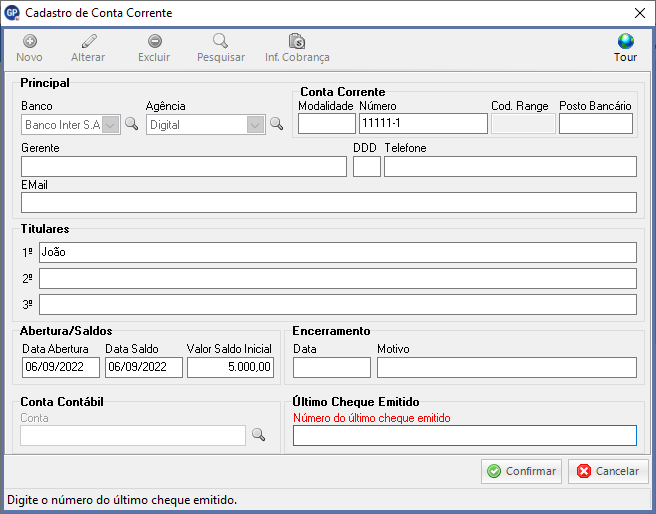
Task: Close the Cadastro de Conta Corrente window
Action: 640,13
